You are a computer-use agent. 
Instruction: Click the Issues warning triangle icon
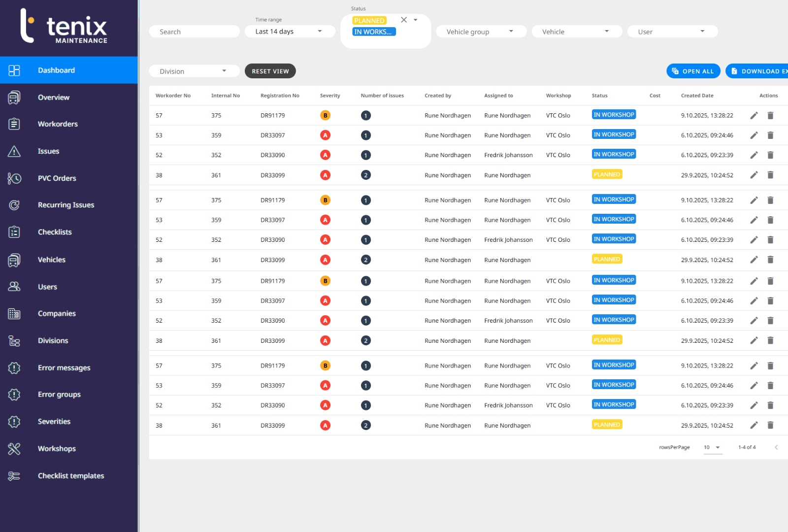(x=14, y=151)
